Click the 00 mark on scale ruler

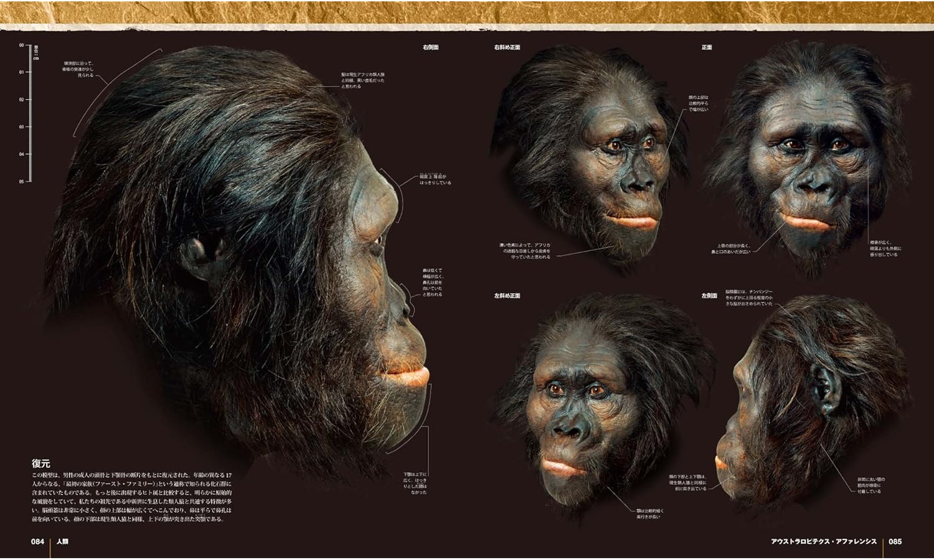pos(22,45)
